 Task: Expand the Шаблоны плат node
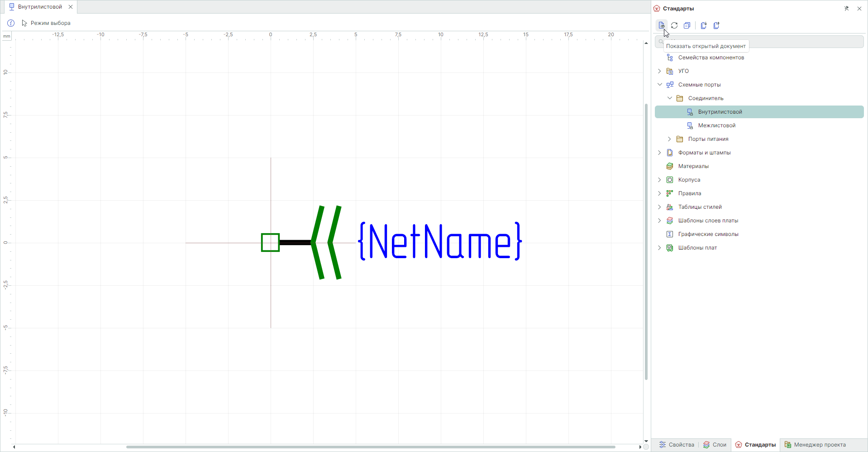click(659, 248)
